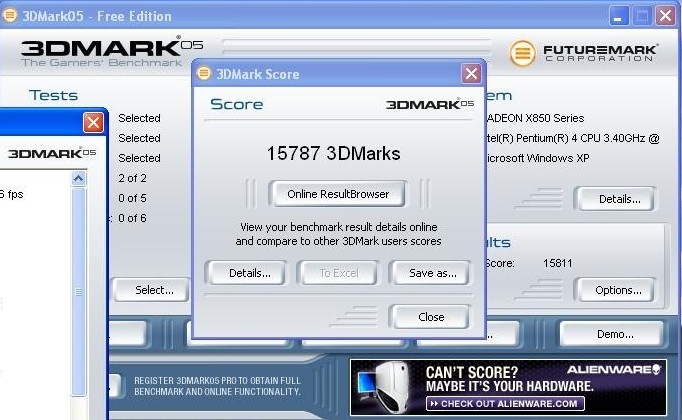Image resolution: width=682 pixels, height=420 pixels.
Task: Click the 'RADEON X850 Series' text
Action: click(x=535, y=118)
